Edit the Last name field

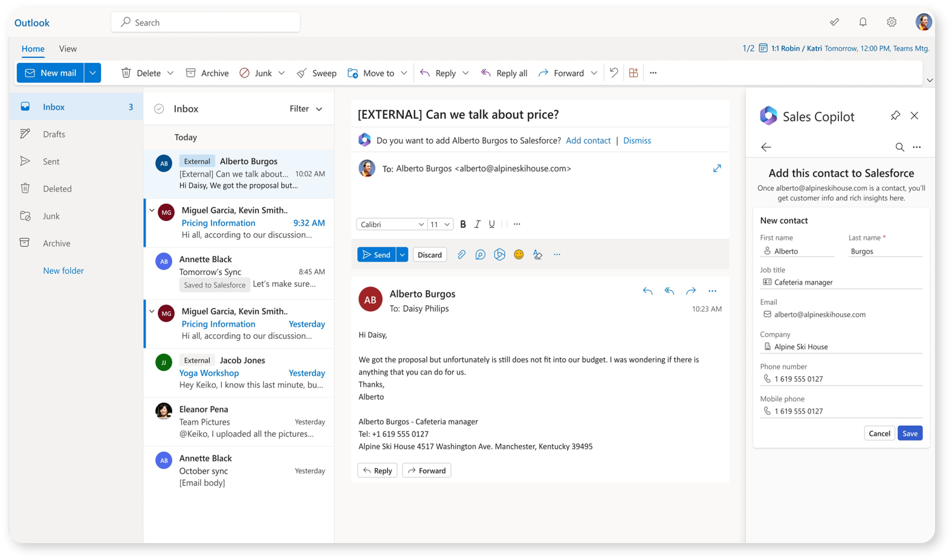click(885, 251)
